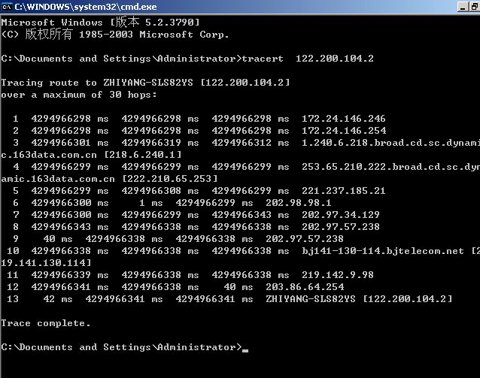
Task: Click the bracketed address [222.210.65.253]
Action: 170,179
